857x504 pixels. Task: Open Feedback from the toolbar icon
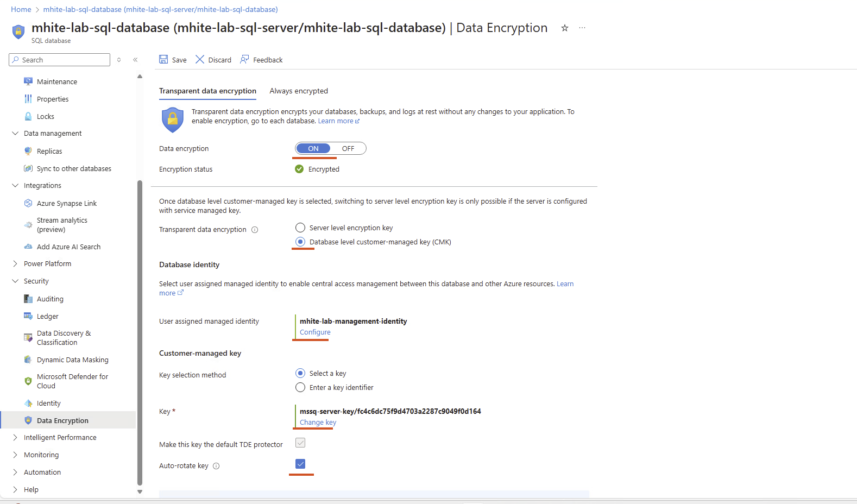(244, 59)
